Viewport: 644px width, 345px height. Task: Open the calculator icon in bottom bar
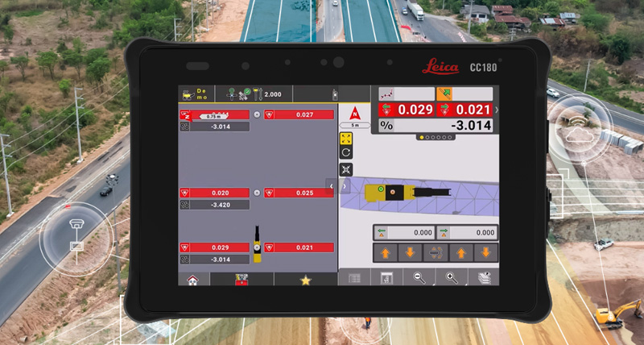386,278
